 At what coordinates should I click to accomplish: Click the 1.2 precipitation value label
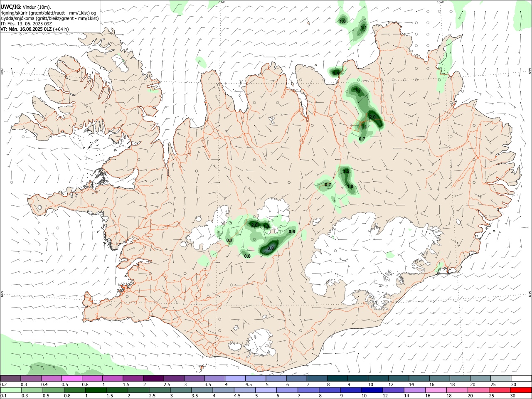346,171
